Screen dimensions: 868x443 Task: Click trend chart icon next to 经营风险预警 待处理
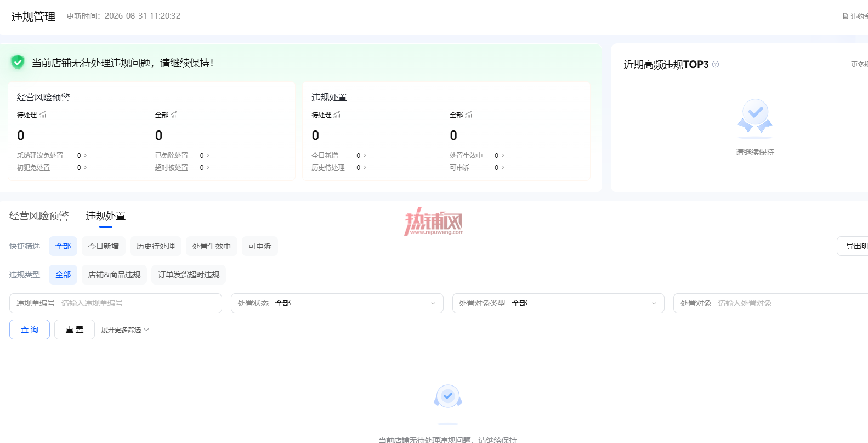tap(42, 115)
